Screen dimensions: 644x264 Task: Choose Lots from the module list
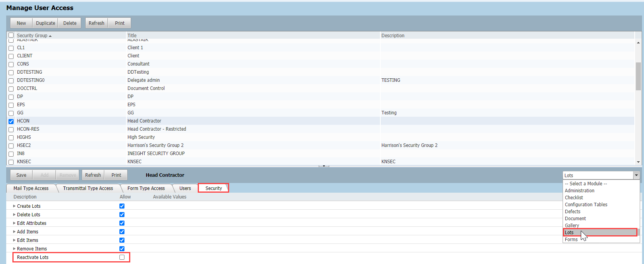click(x=600, y=233)
